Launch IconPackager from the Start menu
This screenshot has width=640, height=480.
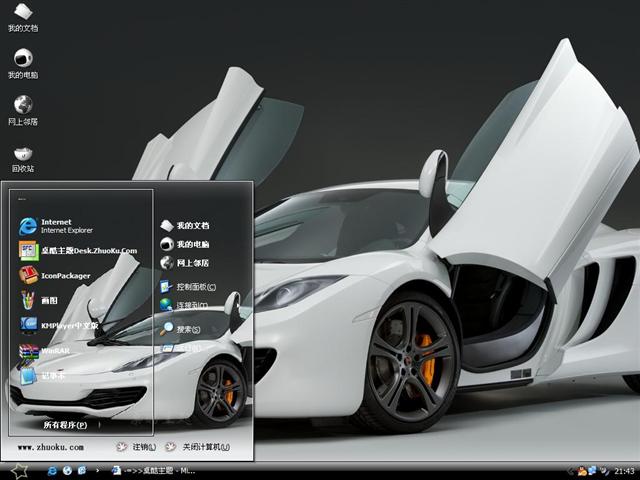tap(66, 275)
